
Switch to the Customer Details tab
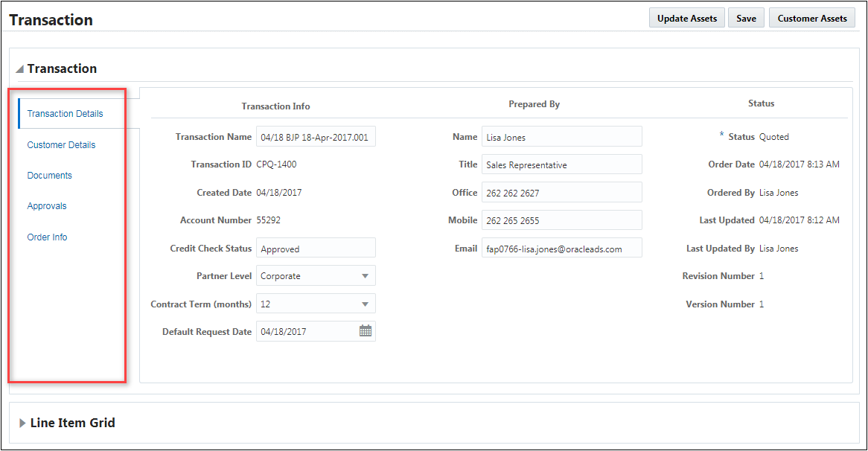pos(61,145)
